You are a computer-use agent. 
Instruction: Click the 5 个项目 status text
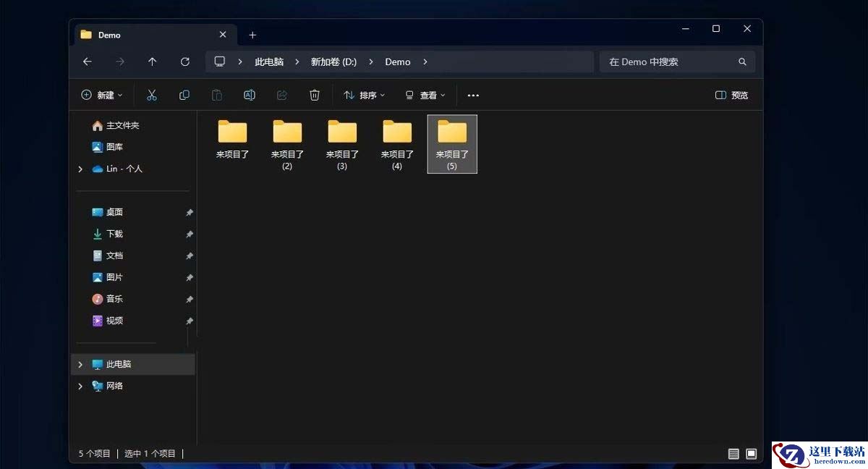pyautogui.click(x=95, y=454)
